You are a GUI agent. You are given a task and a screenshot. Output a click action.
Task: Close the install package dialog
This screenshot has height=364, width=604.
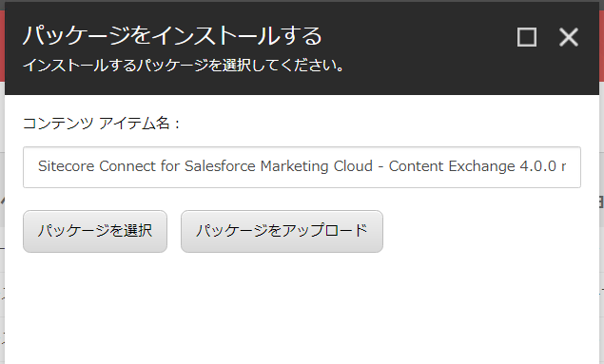click(x=569, y=37)
